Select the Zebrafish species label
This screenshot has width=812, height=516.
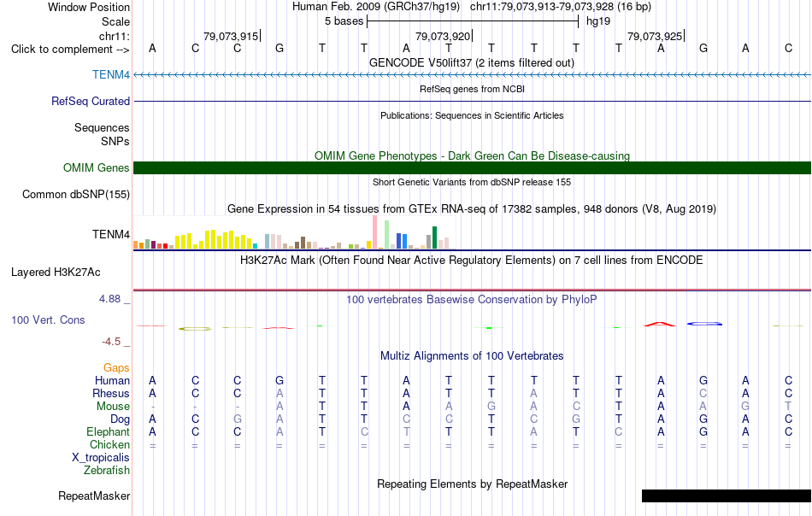point(107,471)
